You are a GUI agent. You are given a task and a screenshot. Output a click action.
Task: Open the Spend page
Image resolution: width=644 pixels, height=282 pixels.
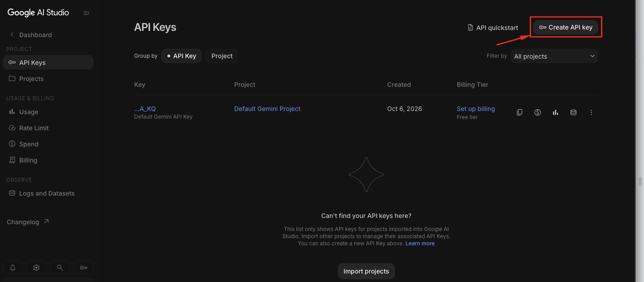coord(48,144)
